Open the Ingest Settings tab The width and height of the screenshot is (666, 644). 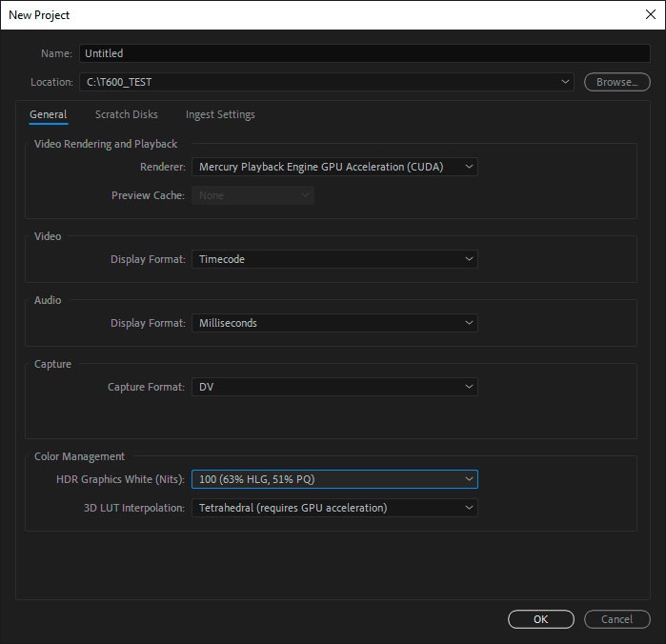point(220,115)
